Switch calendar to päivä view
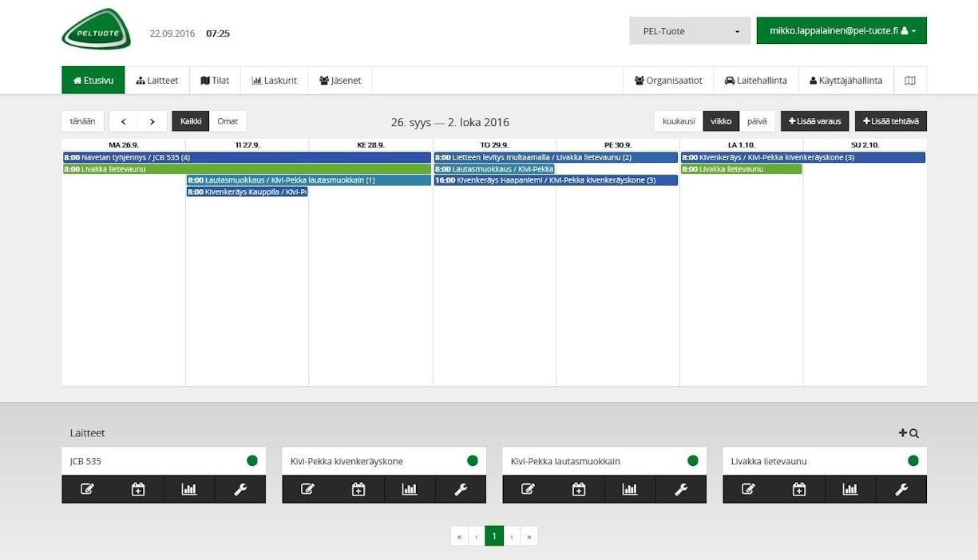 (757, 121)
